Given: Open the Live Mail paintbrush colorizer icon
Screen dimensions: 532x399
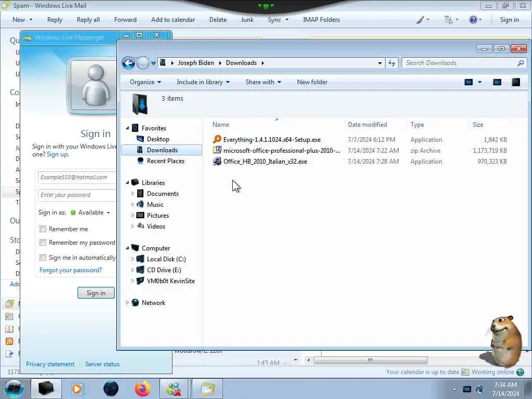Looking at the screenshot, I should click(x=420, y=20).
